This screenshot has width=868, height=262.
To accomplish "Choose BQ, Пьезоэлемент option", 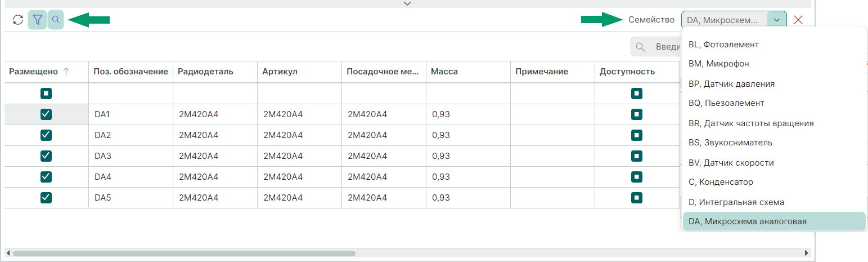I will coord(774,103).
